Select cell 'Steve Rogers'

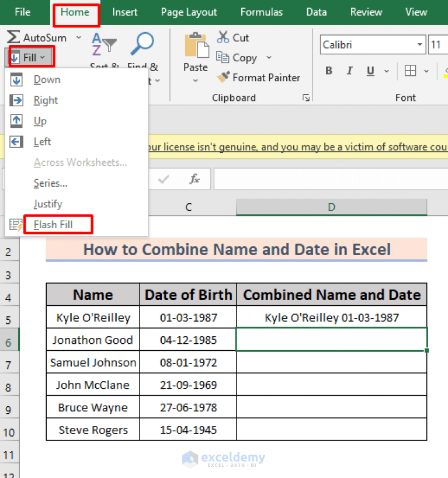tap(93, 430)
